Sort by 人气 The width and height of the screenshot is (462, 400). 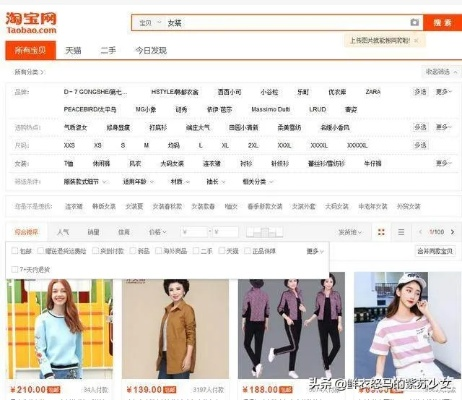click(x=63, y=232)
